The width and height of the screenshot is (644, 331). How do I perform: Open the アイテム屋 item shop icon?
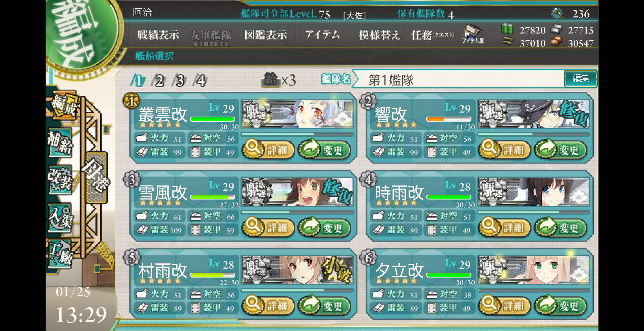[x=473, y=35]
